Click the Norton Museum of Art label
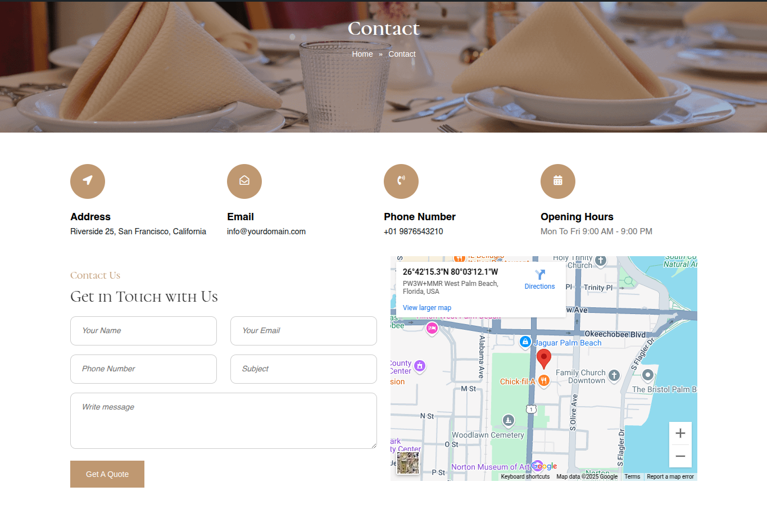767x532 pixels. click(x=491, y=467)
